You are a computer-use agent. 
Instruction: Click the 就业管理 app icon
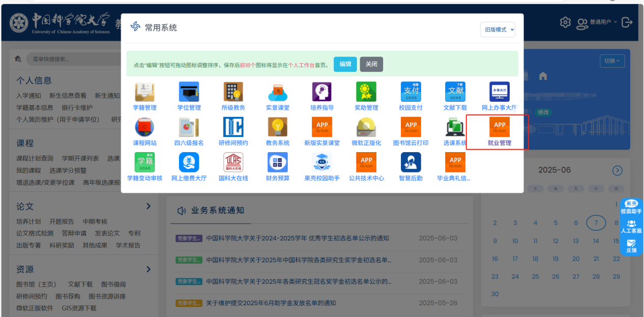(x=499, y=127)
